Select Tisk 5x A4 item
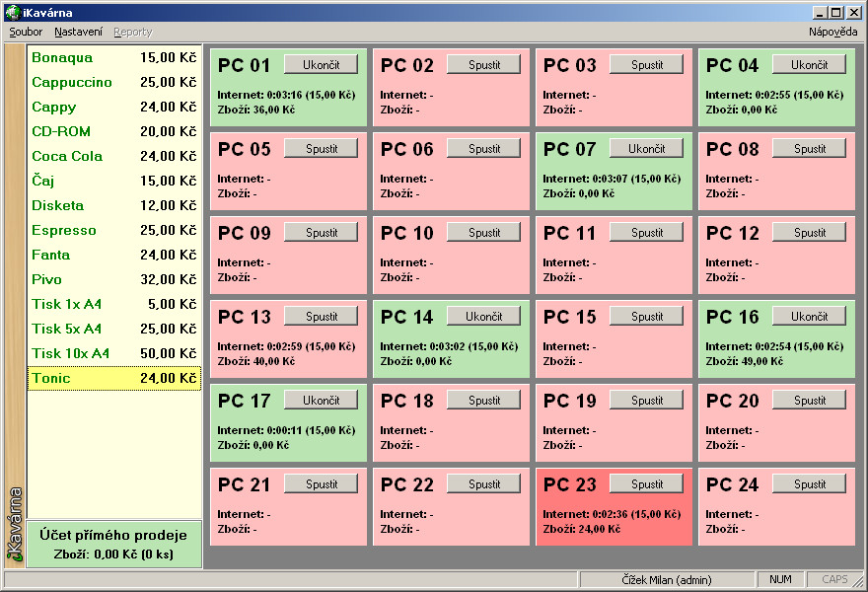This screenshot has height=592, width=868. point(114,329)
